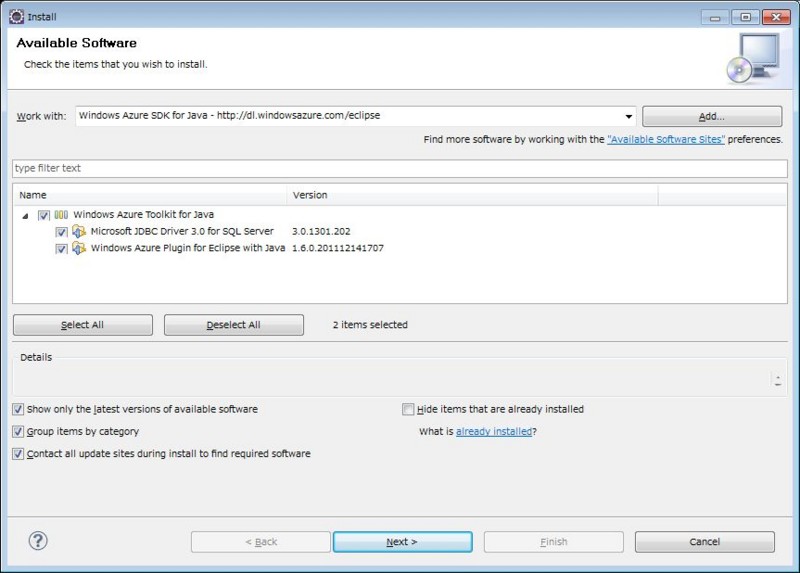Image resolution: width=800 pixels, height=573 pixels.
Task: Open help with the question mark icon
Action: pyautogui.click(x=38, y=541)
